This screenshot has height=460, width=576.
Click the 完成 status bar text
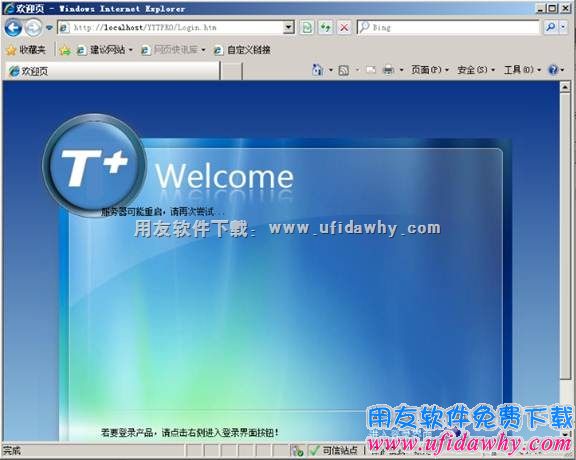click(12, 450)
